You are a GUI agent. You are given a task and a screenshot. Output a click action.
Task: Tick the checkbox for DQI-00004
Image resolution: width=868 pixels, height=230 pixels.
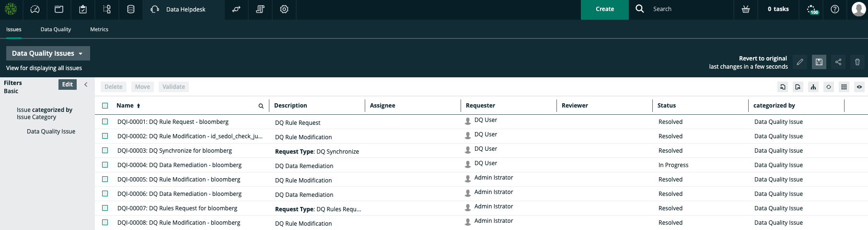tap(105, 165)
